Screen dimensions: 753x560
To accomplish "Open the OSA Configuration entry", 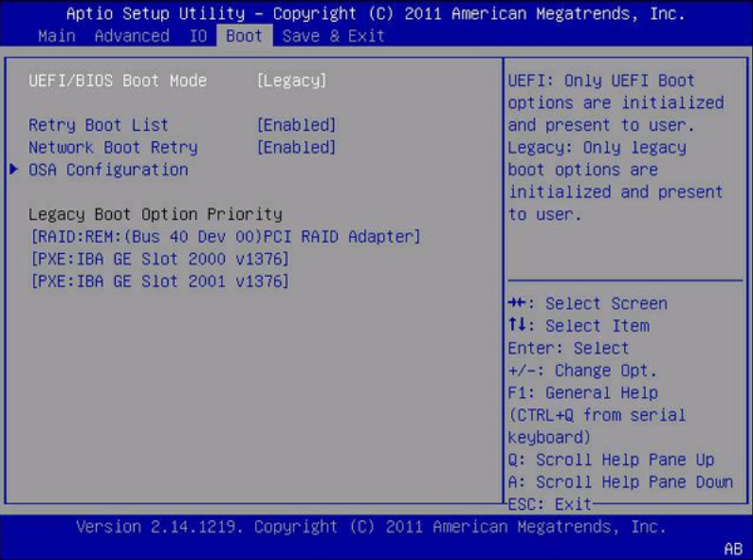I will tap(108, 169).
